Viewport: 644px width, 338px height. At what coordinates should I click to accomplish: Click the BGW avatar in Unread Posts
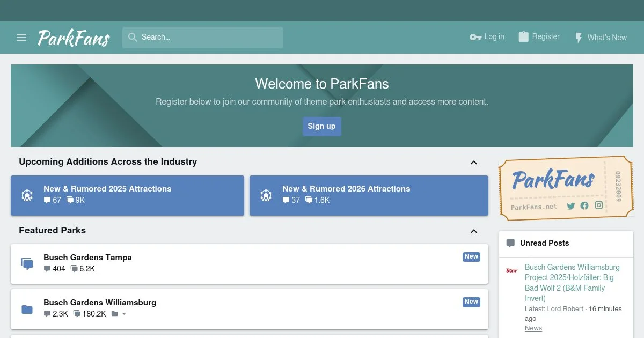pos(512,270)
